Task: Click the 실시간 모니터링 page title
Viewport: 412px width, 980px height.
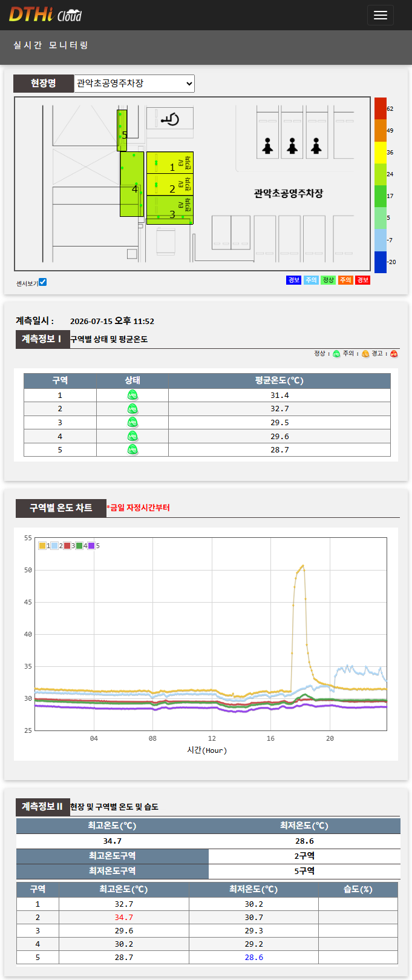Action: (51, 45)
